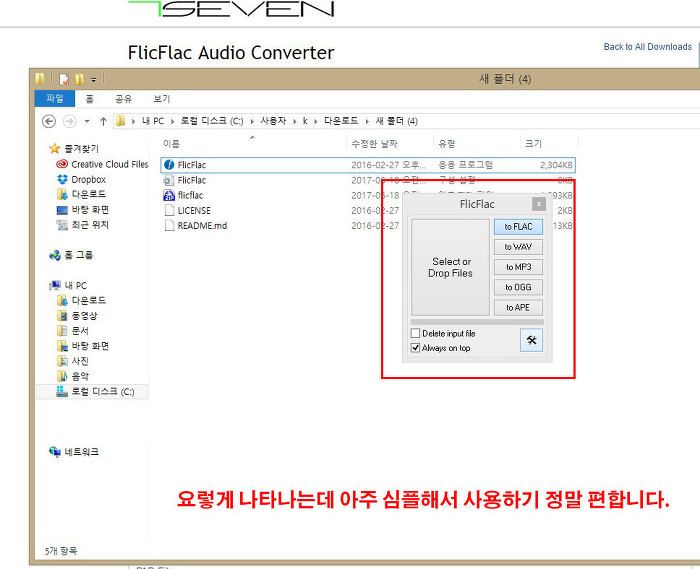
Task: Open 네트워크 in navigation pane
Action: click(74, 452)
